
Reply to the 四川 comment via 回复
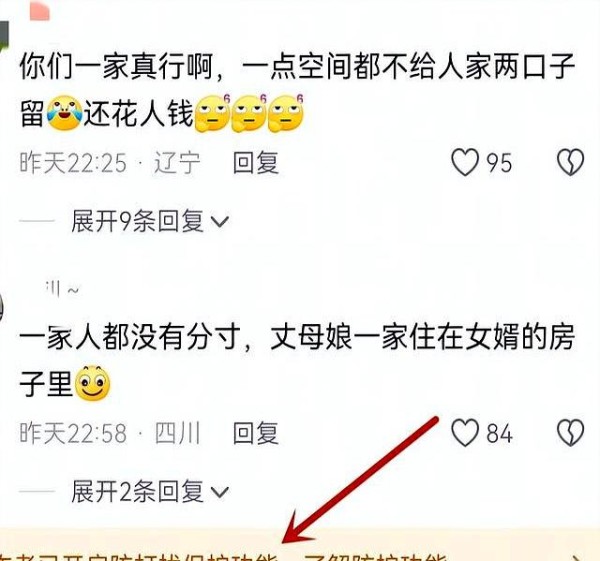[256, 433]
